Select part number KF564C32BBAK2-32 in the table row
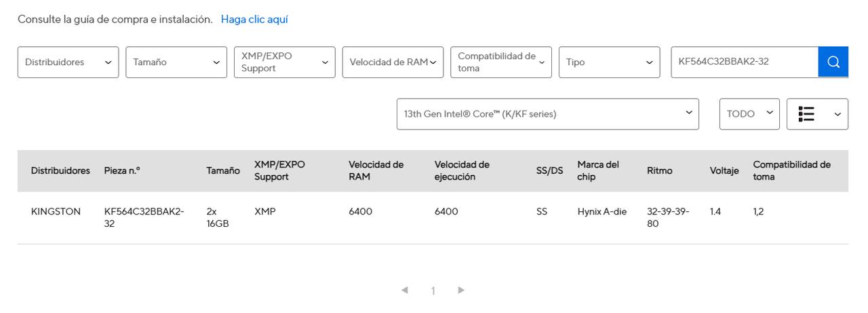The height and width of the screenshot is (313, 868). [144, 217]
